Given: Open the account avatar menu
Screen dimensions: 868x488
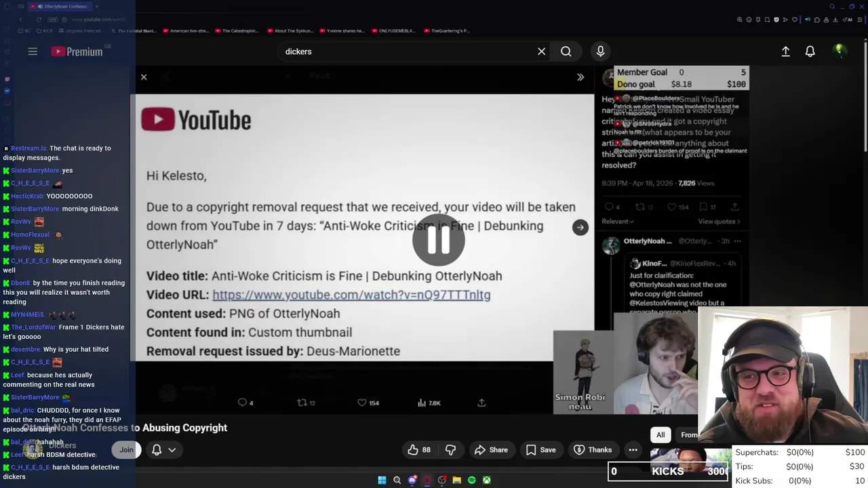Looking at the screenshot, I should (x=840, y=51).
